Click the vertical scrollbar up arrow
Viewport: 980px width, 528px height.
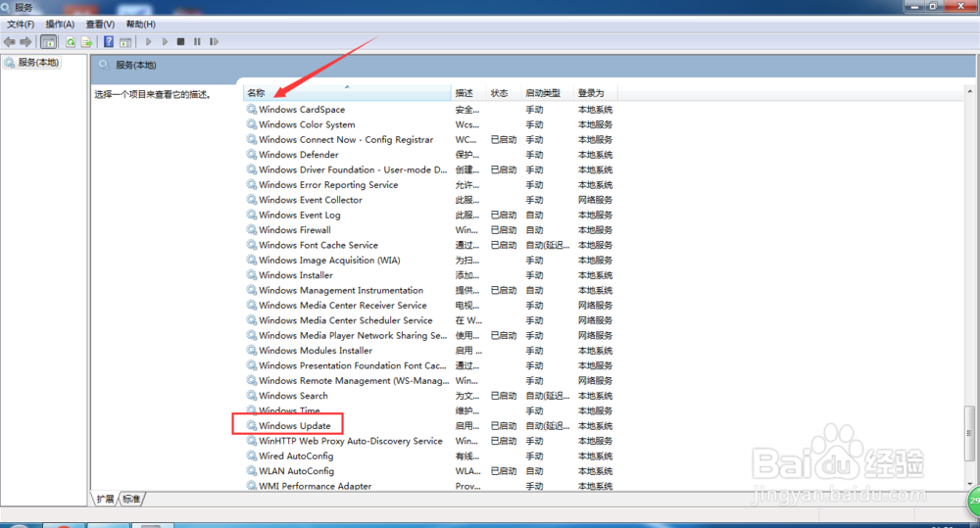(x=970, y=91)
